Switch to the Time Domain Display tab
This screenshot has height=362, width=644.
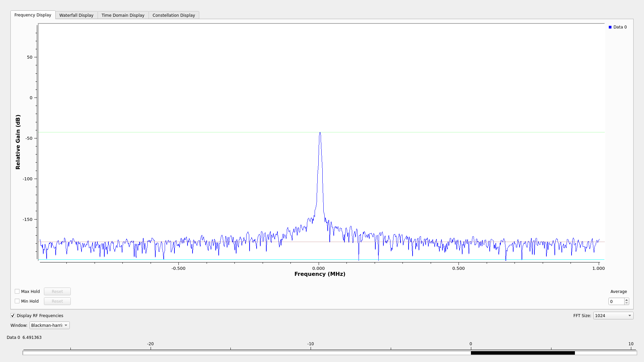(x=123, y=15)
